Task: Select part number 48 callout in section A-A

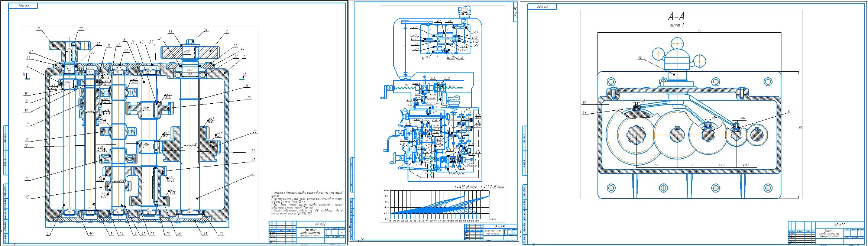Action: point(640,58)
